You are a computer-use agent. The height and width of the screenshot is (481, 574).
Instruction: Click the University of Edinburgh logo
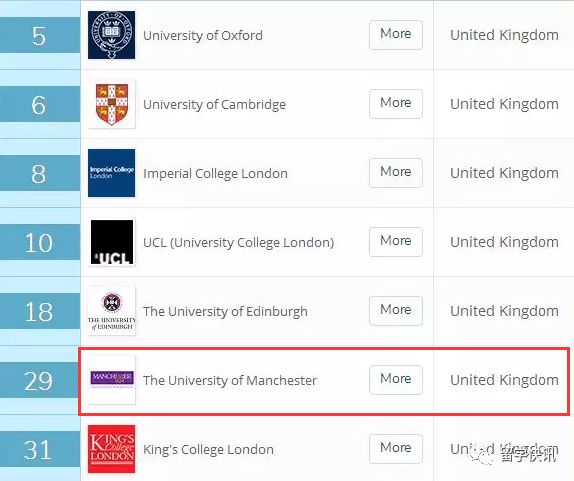111,311
